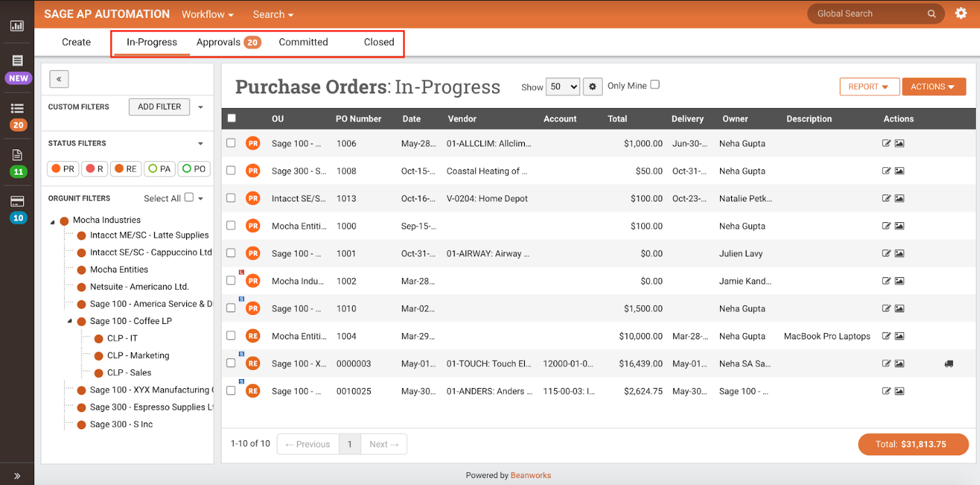Open the Show 50 rows dropdown

[x=563, y=86]
